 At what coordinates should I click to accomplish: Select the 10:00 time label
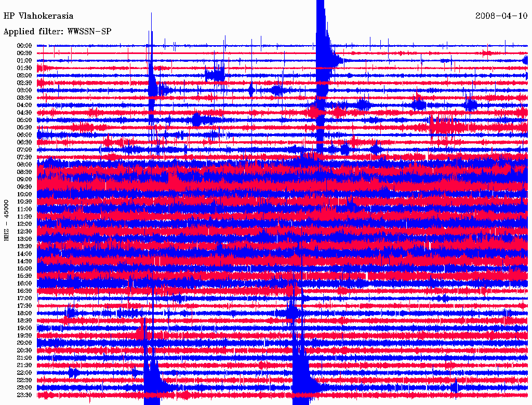24,194
